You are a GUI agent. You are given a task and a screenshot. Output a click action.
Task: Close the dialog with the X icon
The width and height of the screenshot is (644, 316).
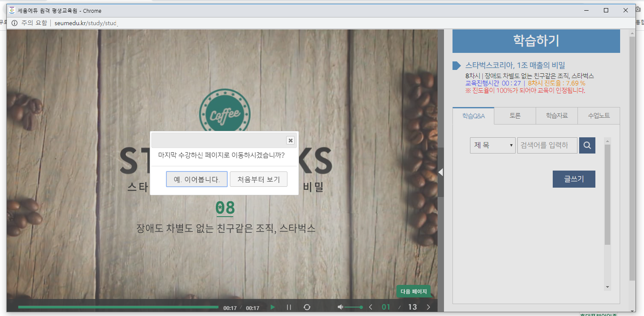point(290,140)
